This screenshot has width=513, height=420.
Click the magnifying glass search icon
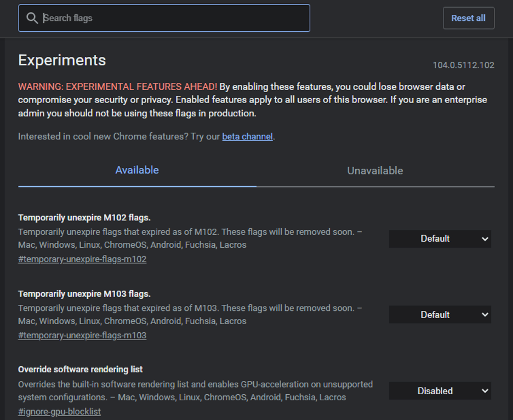click(32, 18)
